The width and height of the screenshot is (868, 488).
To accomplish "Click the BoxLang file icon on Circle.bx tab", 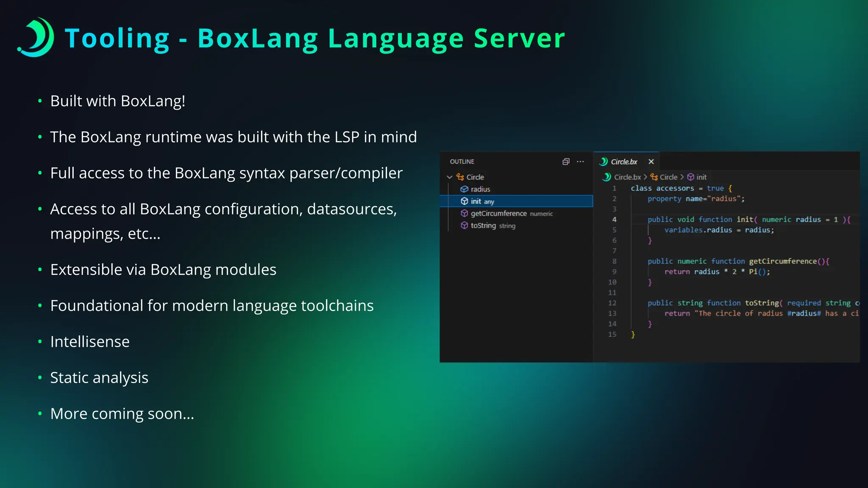I will (x=604, y=161).
